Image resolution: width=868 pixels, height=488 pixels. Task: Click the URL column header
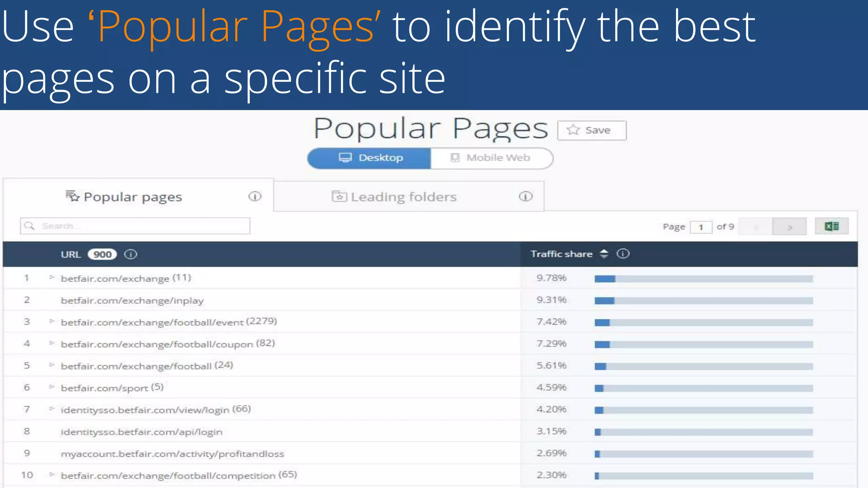click(71, 255)
